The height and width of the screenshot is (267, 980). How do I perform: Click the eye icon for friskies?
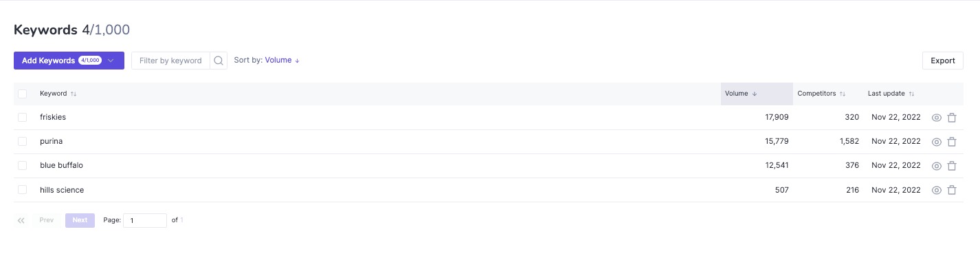(x=936, y=118)
